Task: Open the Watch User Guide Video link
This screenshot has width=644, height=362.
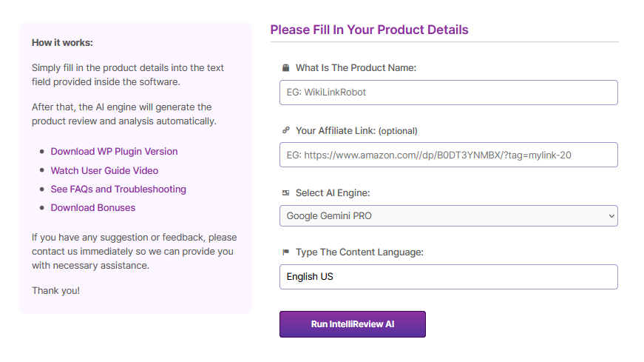Action: [x=104, y=170]
